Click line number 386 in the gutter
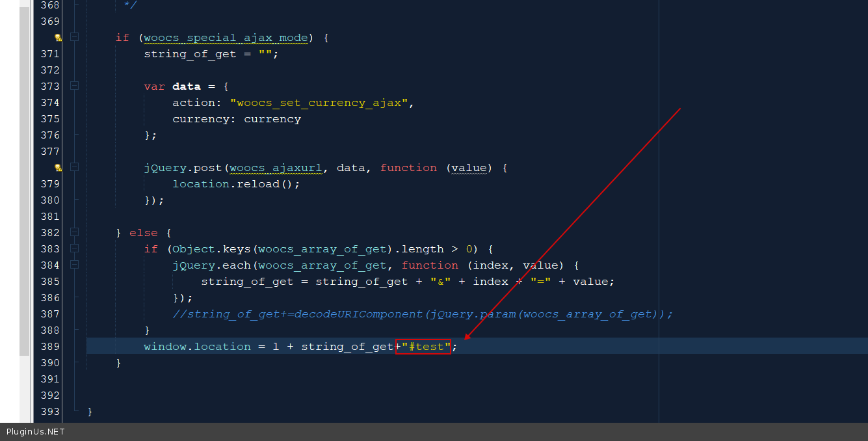Viewport: 868px width, 441px height. [50, 298]
